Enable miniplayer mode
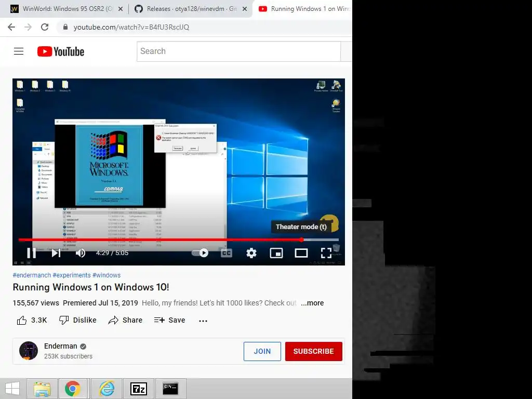The width and height of the screenshot is (532, 399). pyautogui.click(x=276, y=253)
